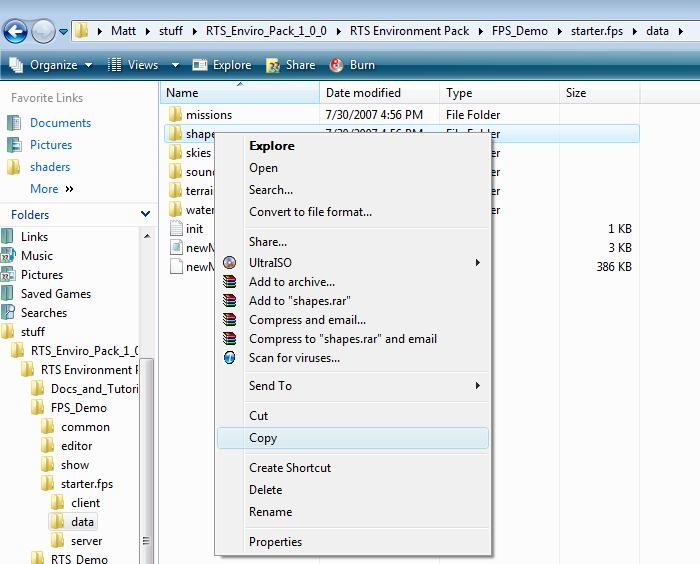Screen dimensions: 700x564
Task: Select the FPS_Demo folder in tree
Action: 79,408
